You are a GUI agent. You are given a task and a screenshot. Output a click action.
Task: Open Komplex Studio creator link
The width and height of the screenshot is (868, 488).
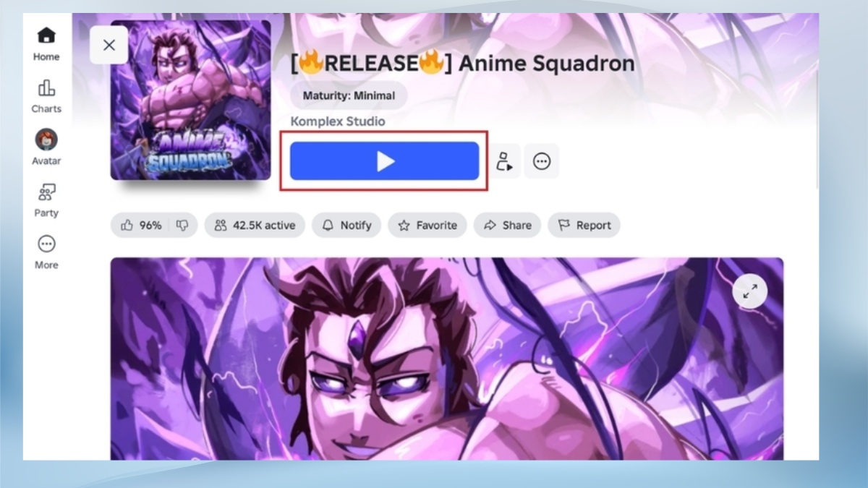338,121
